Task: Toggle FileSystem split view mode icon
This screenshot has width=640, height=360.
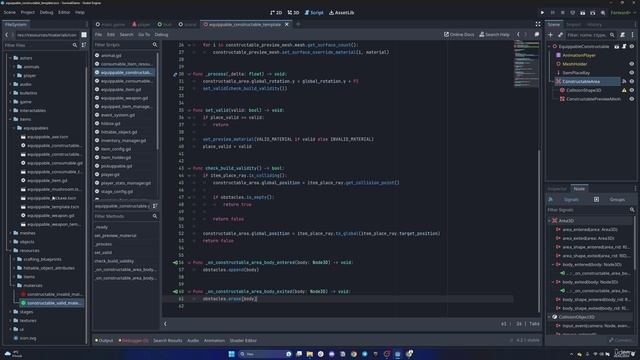Action: click(x=84, y=35)
